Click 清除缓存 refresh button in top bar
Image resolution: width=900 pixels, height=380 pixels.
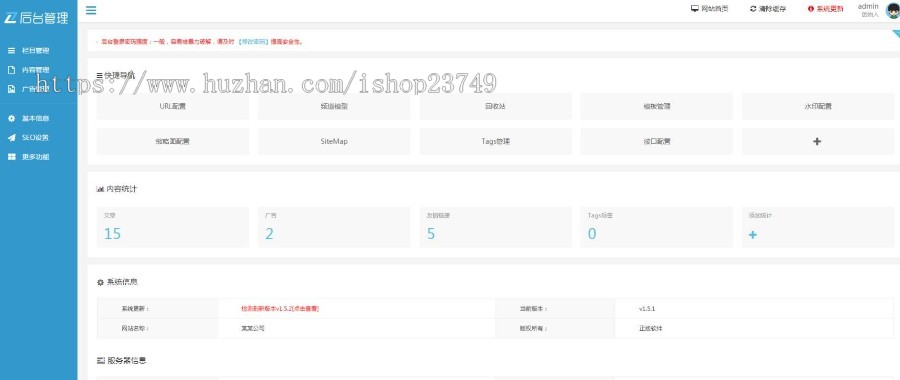point(768,9)
